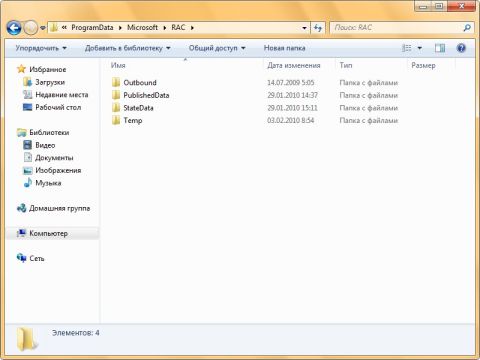This screenshot has width=480, height=360.
Task: Open the Видео library
Action: [45, 145]
